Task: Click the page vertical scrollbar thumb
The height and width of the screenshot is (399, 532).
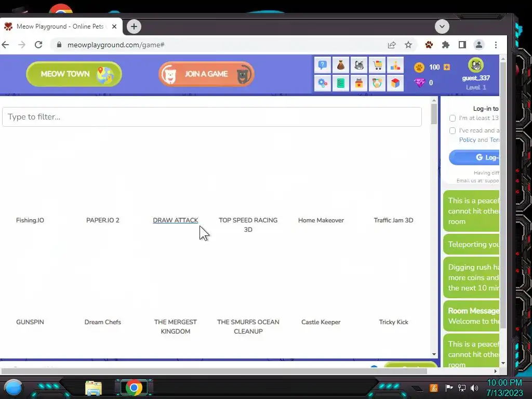Action: pyautogui.click(x=503, y=195)
